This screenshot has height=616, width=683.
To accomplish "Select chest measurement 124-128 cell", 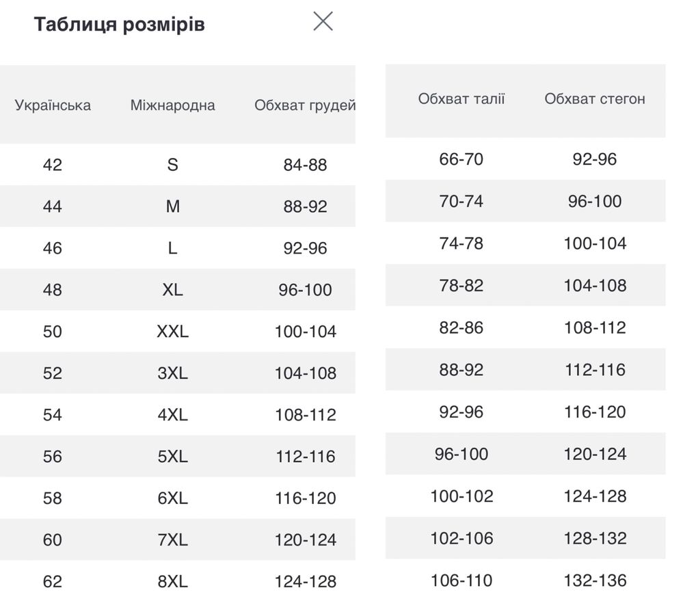I will [x=306, y=581].
